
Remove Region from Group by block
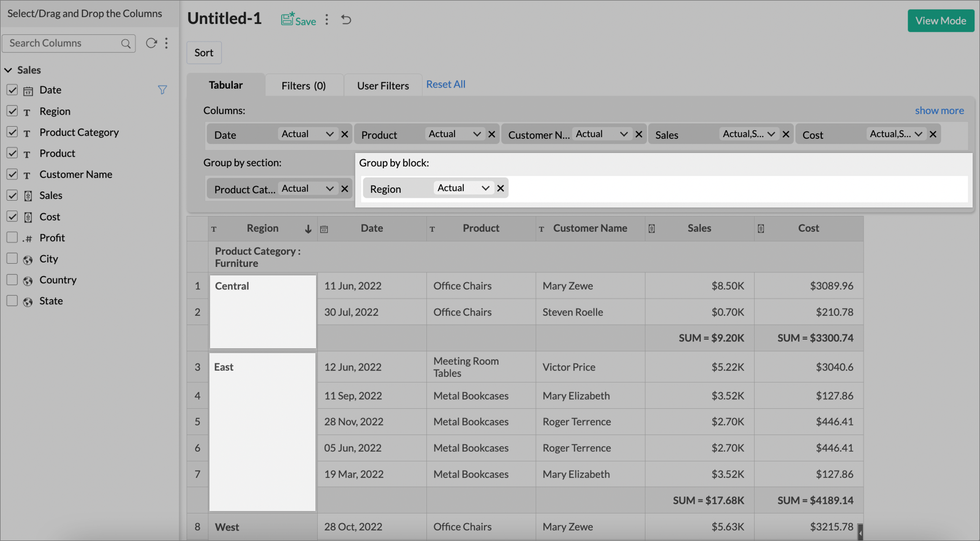[x=500, y=188]
